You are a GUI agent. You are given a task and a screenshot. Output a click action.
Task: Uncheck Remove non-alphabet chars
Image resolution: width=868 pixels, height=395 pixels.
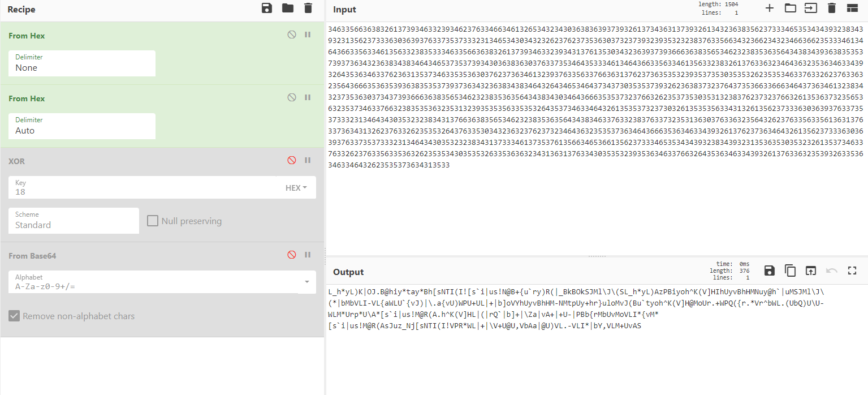pyautogui.click(x=14, y=316)
